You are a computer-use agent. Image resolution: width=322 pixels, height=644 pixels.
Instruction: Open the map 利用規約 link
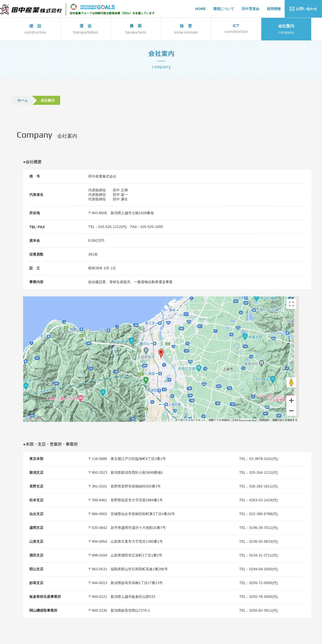(264, 420)
